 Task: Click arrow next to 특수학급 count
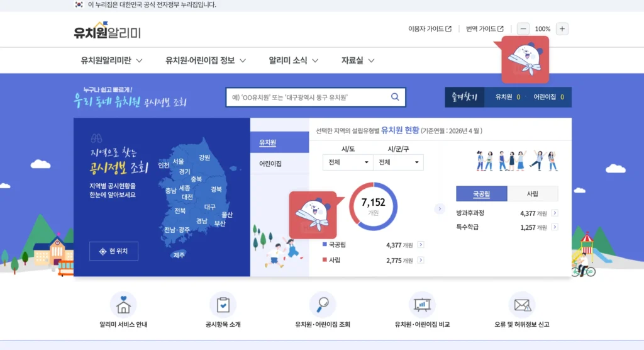coord(555,227)
